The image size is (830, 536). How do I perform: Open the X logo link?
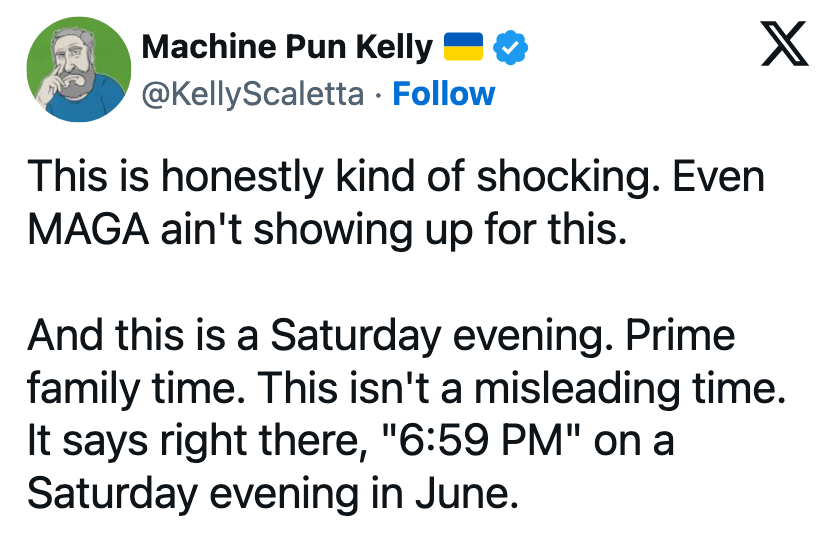(784, 43)
